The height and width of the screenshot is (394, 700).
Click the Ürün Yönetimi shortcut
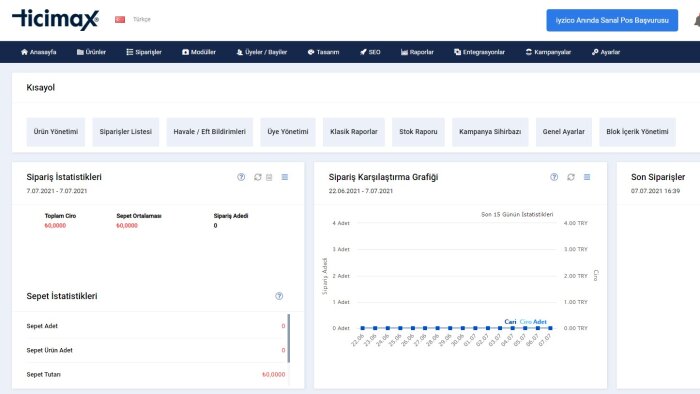(x=56, y=132)
